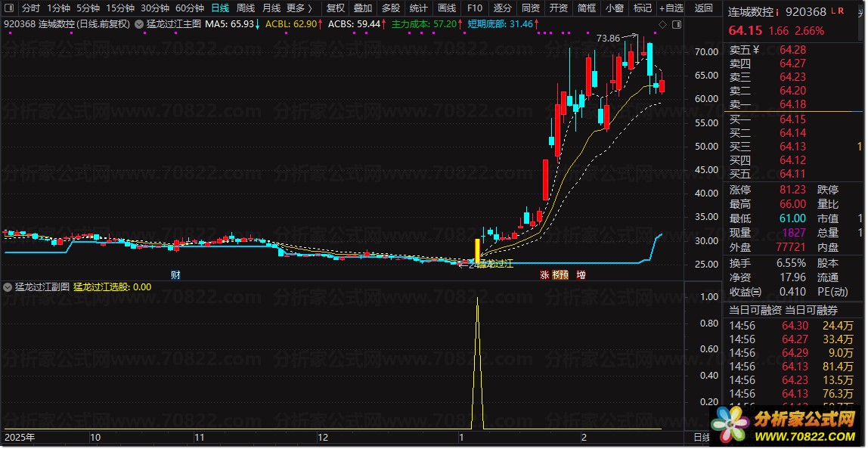Click the 外盘 value 77721

pyautogui.click(x=791, y=247)
